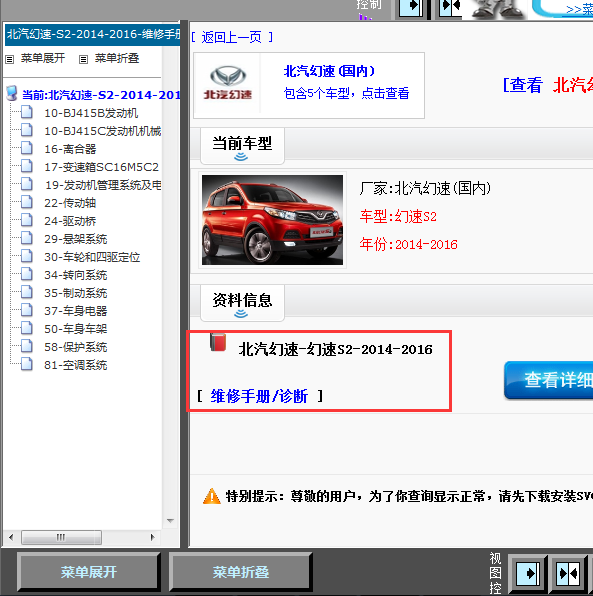Open 维修手册/诊断 link
593x596 pixels.
click(259, 396)
